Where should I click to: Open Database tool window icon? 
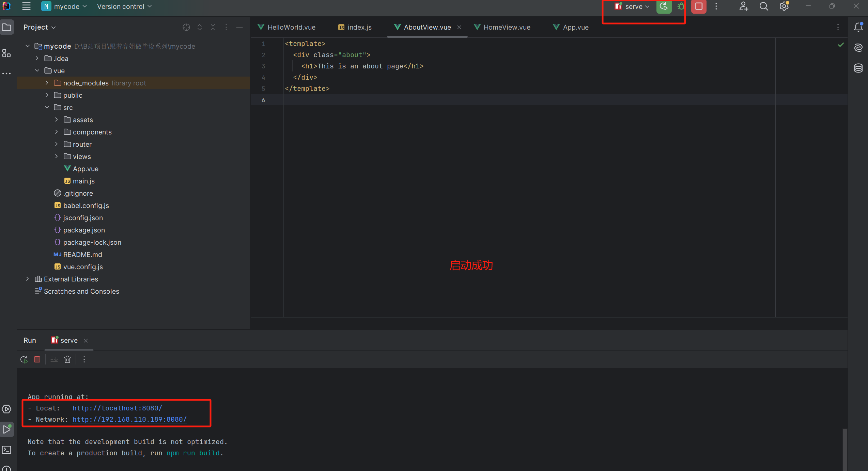tap(858, 68)
